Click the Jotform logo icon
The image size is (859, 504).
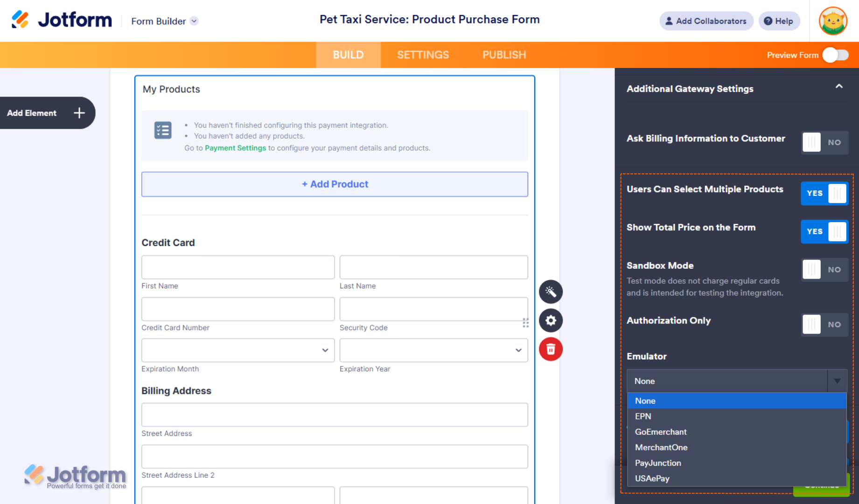pyautogui.click(x=20, y=20)
